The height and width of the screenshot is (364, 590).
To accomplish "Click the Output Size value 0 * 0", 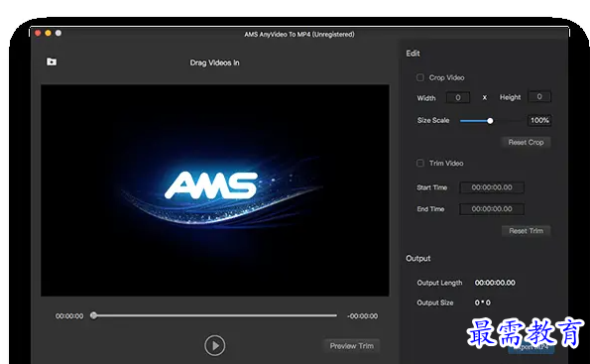I will [x=482, y=303].
